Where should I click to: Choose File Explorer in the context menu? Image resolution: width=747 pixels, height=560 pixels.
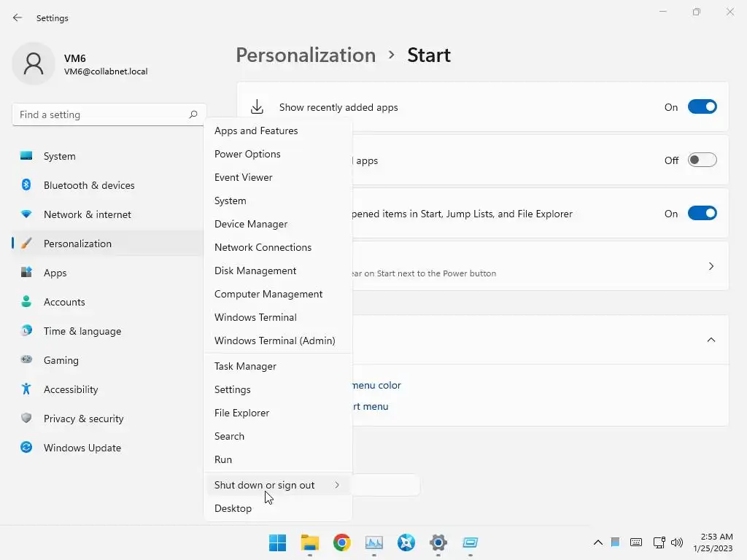tap(278, 413)
